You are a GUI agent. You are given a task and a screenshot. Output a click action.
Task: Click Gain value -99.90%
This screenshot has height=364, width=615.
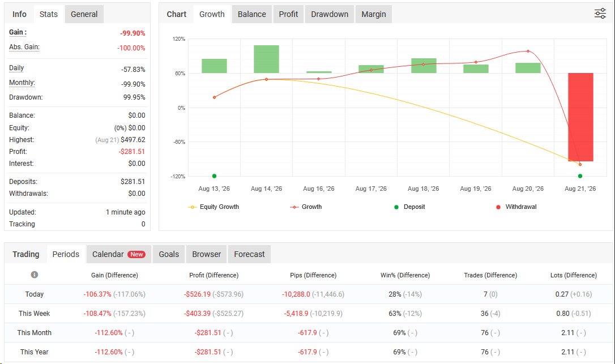pos(133,33)
